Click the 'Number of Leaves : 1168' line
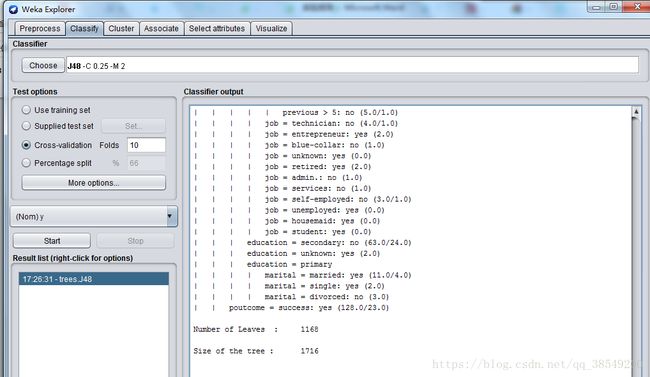Image resolution: width=650 pixels, height=377 pixels. tap(256, 329)
